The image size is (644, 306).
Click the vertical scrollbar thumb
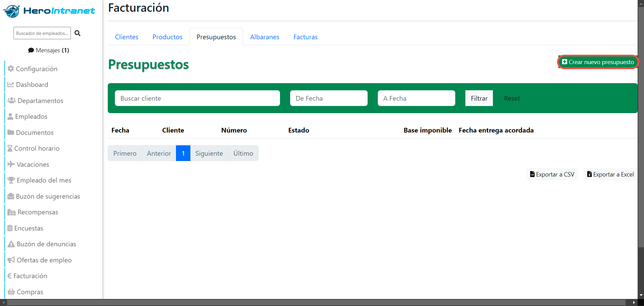641,126
